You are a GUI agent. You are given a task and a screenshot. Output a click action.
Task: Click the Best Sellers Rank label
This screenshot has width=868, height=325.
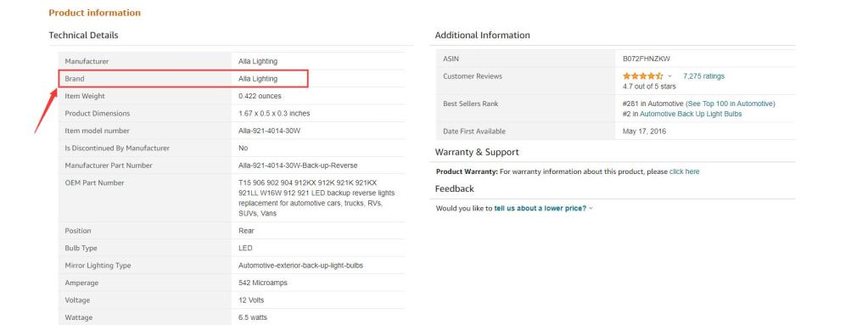tap(471, 104)
